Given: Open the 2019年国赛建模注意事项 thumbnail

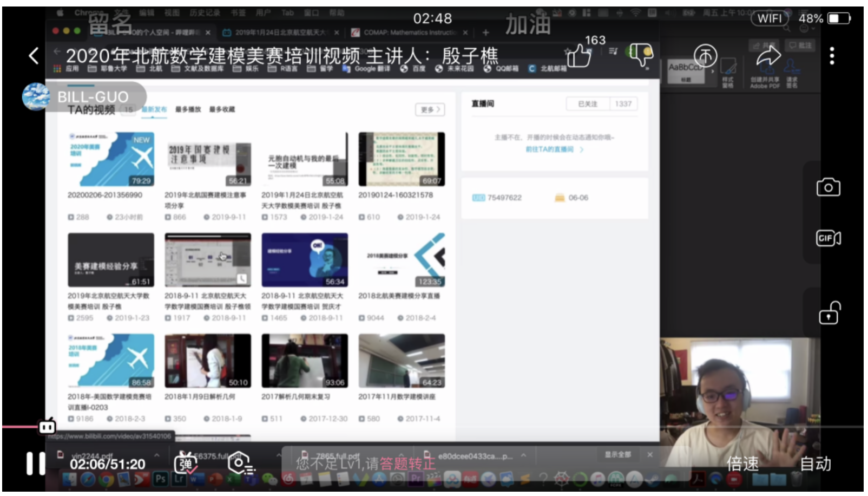Looking at the screenshot, I should [x=208, y=159].
